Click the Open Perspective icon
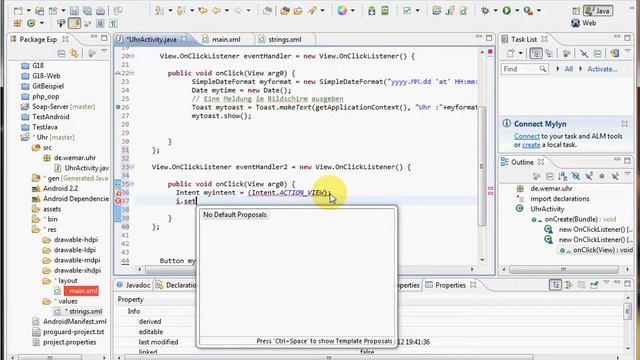This screenshot has width=640, height=360. (576, 11)
